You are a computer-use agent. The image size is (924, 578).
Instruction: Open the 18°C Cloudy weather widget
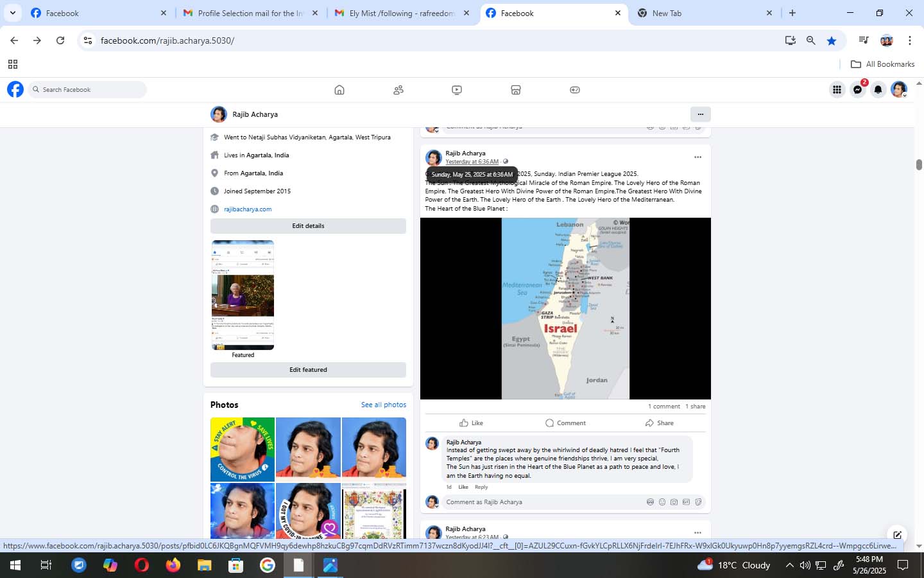pyautogui.click(x=734, y=565)
